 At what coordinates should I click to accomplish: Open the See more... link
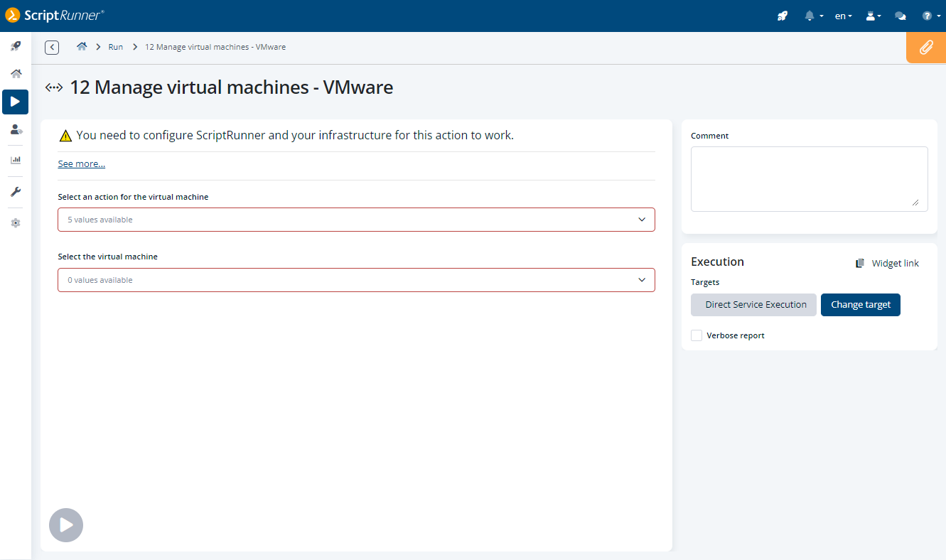81,164
